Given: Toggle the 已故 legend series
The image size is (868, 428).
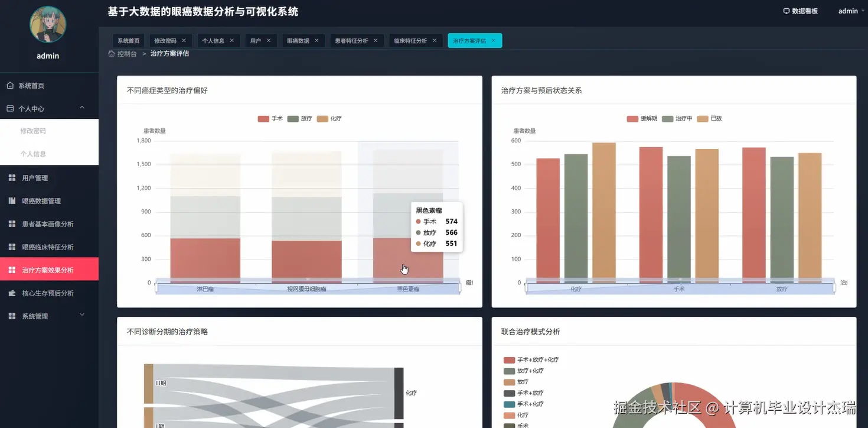Looking at the screenshot, I should click(709, 119).
